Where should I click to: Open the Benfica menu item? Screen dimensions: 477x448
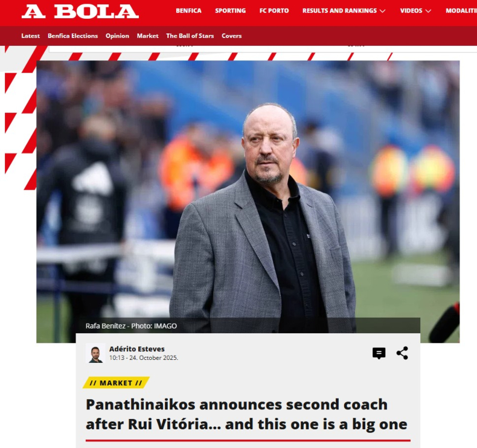pyautogui.click(x=188, y=11)
